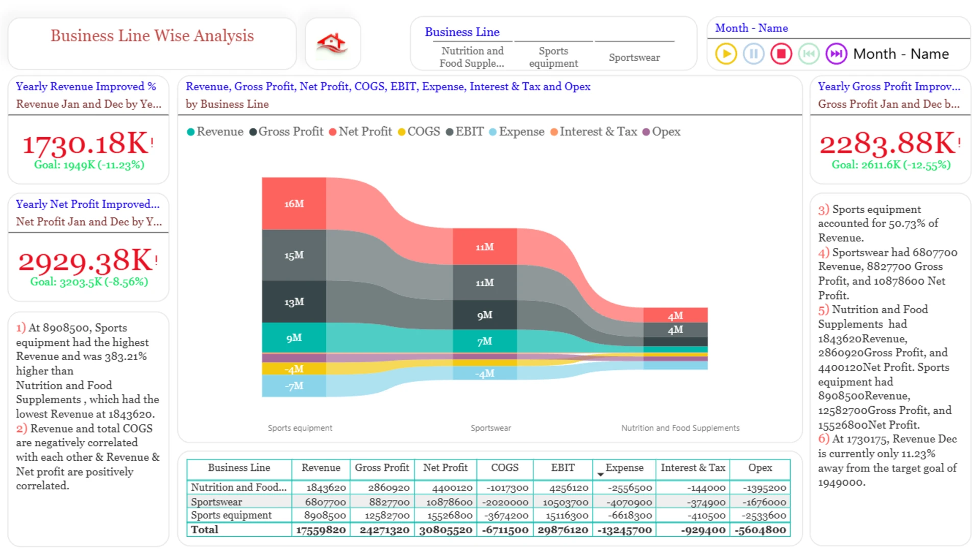Filter by Nutrition and Food Supplements slicer

472,57
